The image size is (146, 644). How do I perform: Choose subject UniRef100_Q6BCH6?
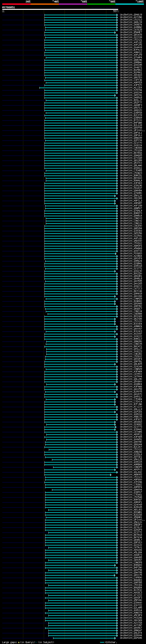pos(131,60)
